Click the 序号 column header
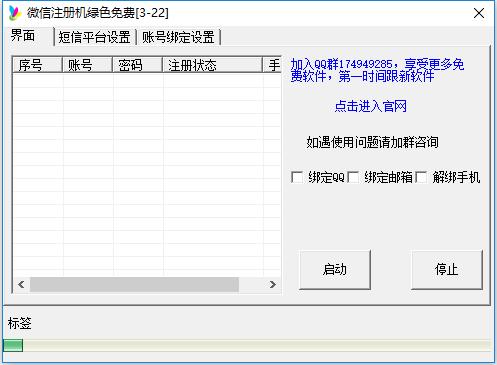497x365 pixels. 37,65
